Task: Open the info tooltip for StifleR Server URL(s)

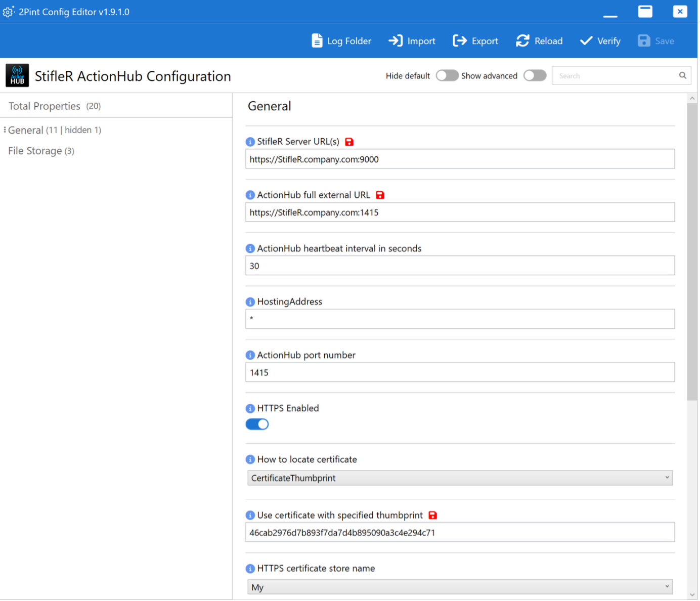Action: point(250,142)
